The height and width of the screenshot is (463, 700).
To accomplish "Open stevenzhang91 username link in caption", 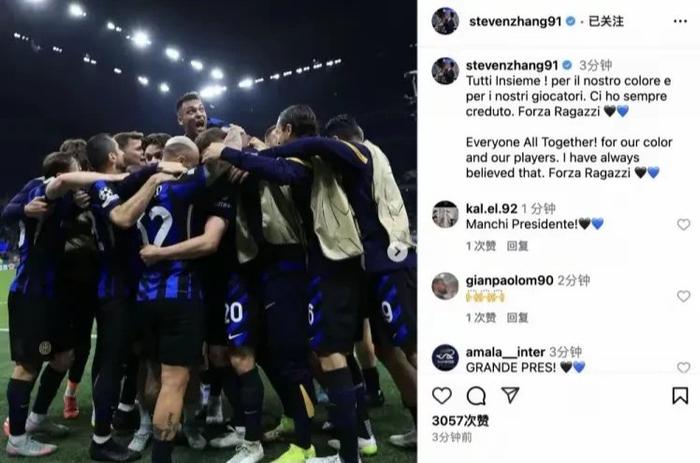I will pos(512,66).
